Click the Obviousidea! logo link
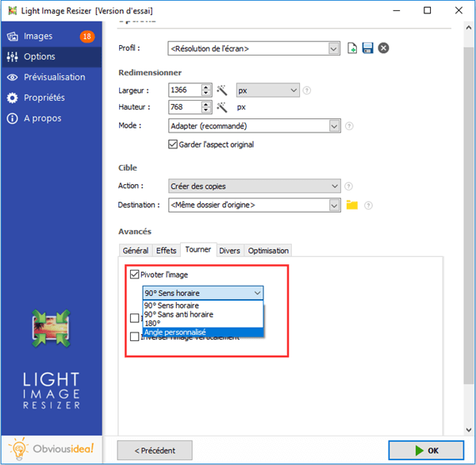This screenshot has width=476, height=465. pyautogui.click(x=51, y=449)
